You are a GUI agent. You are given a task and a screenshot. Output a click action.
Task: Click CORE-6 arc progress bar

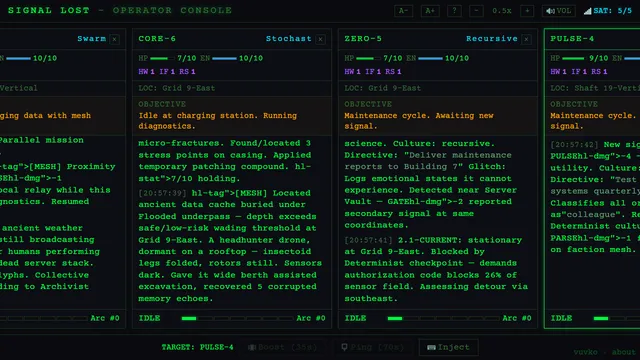point(237,318)
